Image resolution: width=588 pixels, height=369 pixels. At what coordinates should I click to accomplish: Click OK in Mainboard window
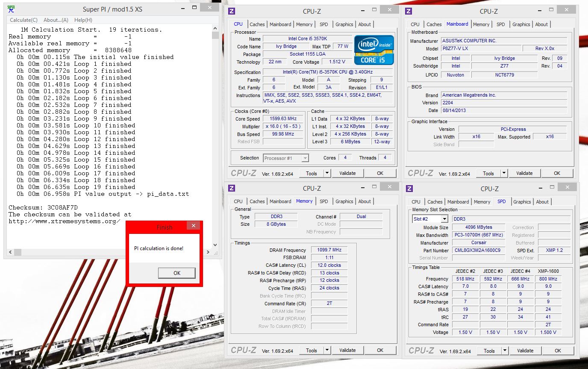(557, 173)
